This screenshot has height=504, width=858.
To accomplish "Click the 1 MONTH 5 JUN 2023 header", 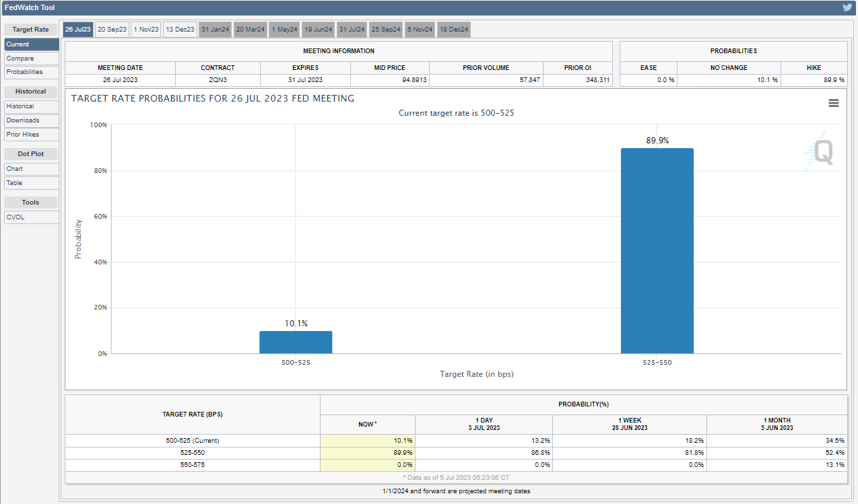I will click(777, 425).
